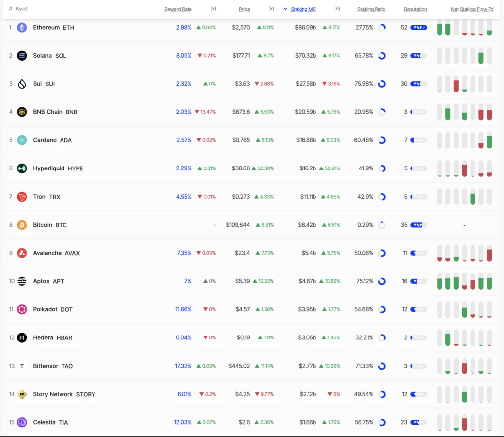The image size is (504, 437).
Task: Click Solana's reputation badge
Action: click(419, 56)
